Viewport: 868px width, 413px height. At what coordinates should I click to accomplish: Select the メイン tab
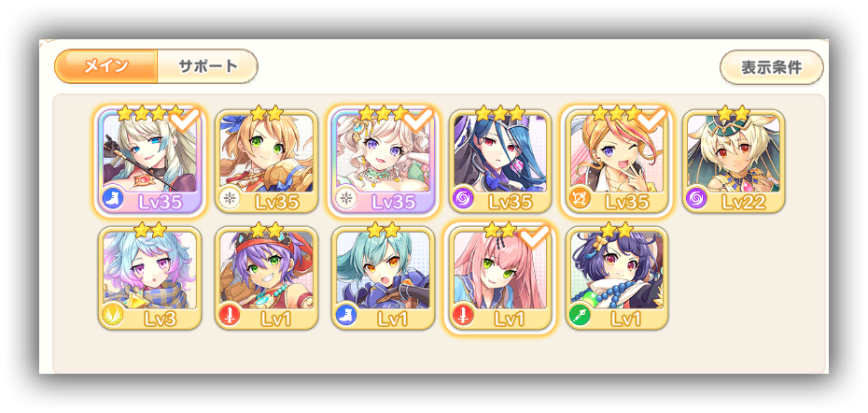tap(106, 66)
